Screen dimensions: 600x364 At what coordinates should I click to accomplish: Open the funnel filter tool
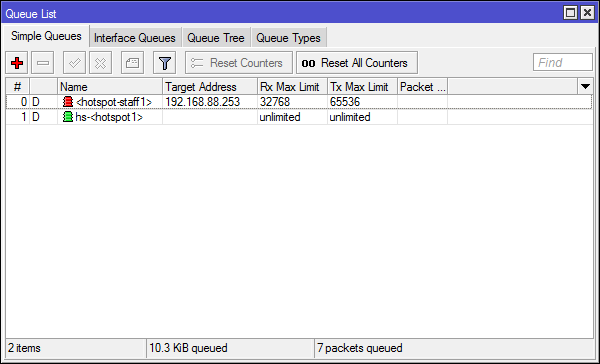pos(165,63)
